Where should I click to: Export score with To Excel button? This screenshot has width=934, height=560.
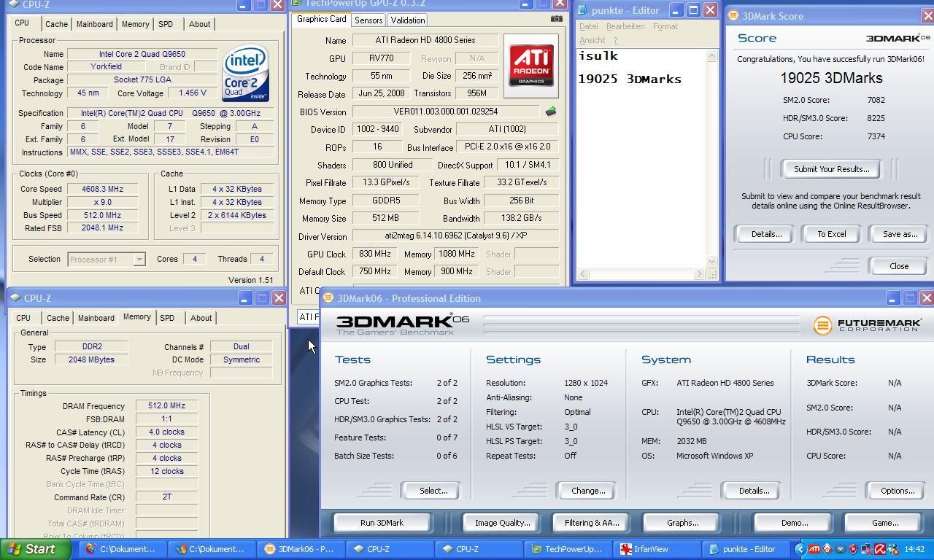[x=831, y=234]
